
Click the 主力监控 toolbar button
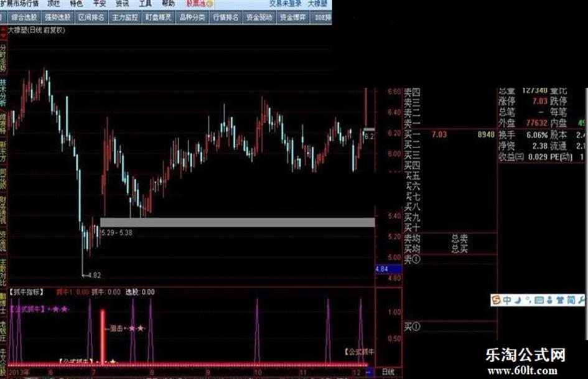coord(125,17)
